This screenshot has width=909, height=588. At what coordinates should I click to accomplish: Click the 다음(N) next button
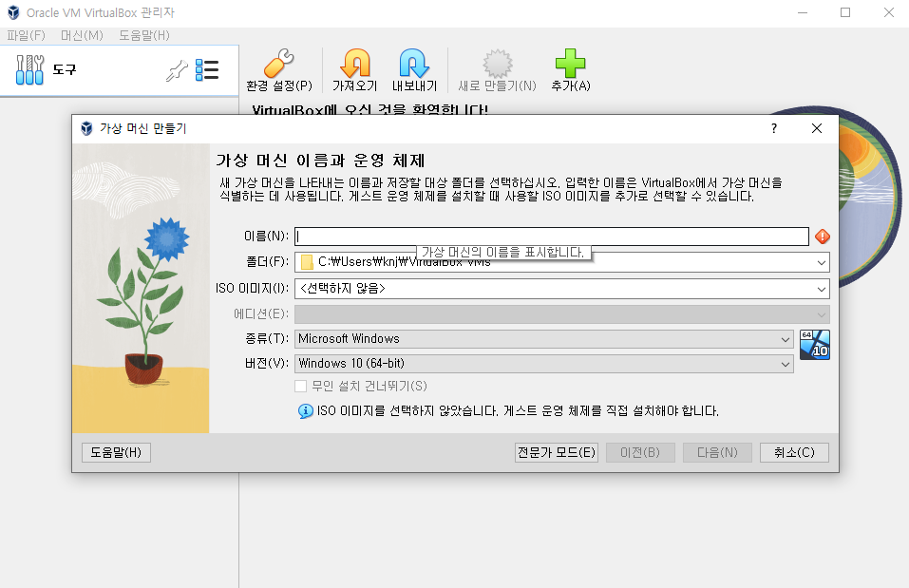click(x=717, y=452)
